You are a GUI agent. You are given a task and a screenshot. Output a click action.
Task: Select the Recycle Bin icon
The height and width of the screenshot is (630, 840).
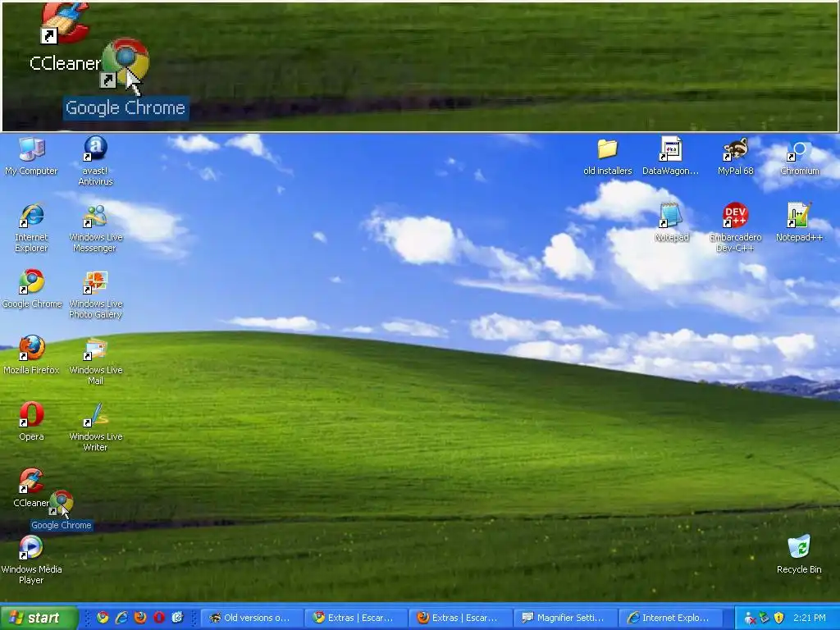coord(799,555)
